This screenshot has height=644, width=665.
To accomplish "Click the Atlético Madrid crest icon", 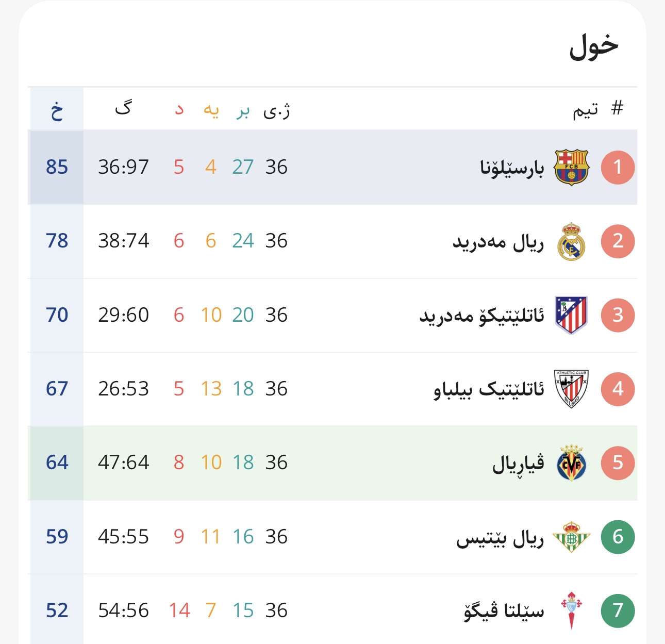I will [x=571, y=315].
